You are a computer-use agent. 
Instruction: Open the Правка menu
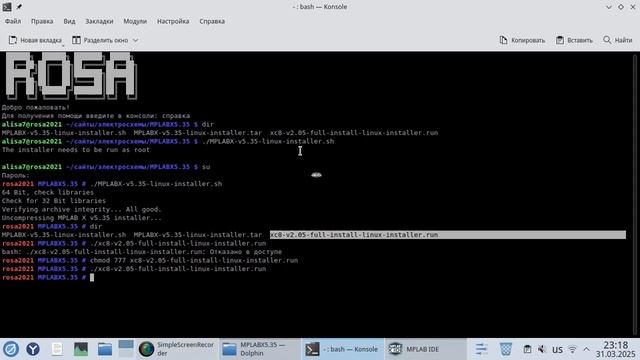(x=42, y=21)
